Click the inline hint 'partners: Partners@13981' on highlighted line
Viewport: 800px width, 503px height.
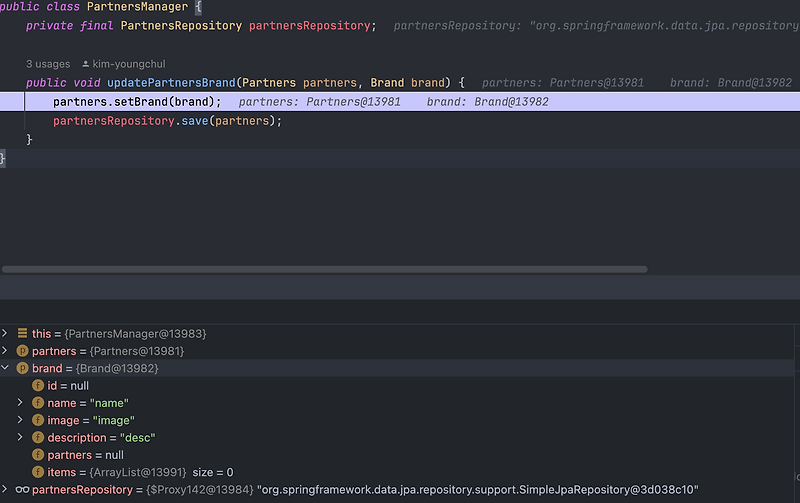(x=319, y=102)
